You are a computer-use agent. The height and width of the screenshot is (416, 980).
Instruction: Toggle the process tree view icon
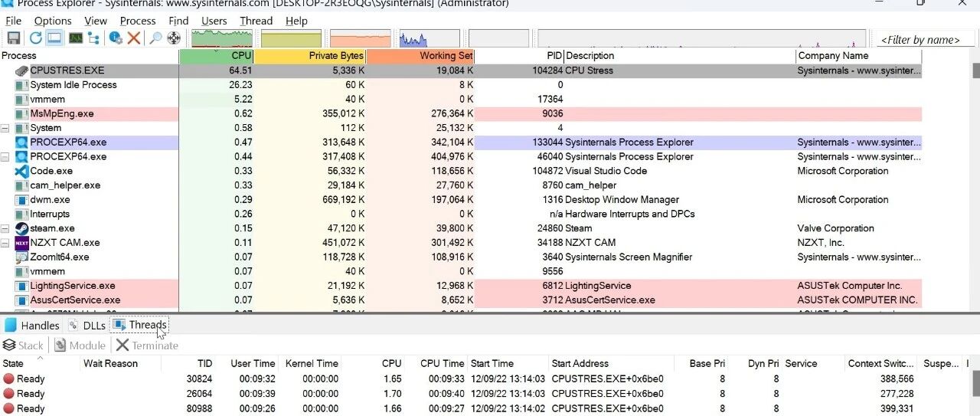pos(93,38)
